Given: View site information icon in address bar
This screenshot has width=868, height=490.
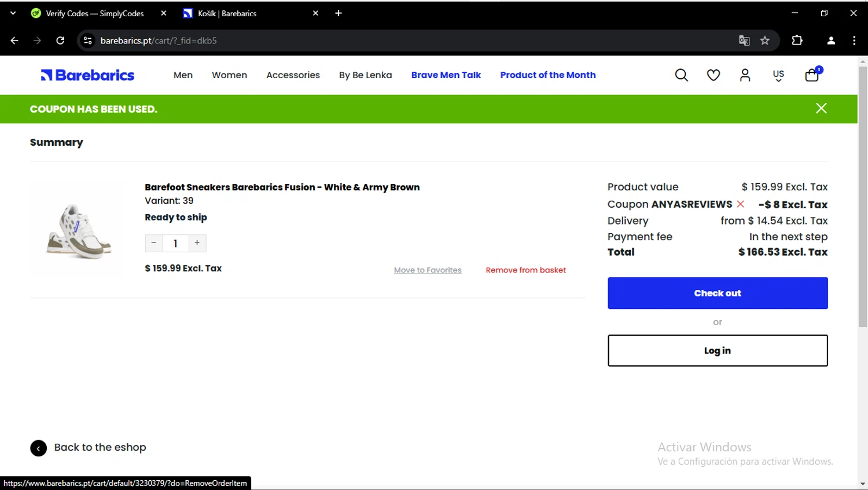Looking at the screenshot, I should tap(87, 40).
